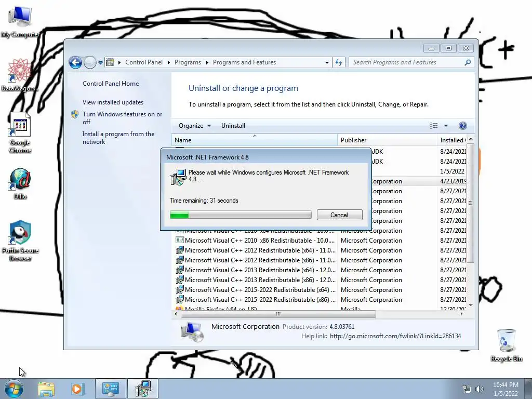Click the network icon in the system tray

467,389
